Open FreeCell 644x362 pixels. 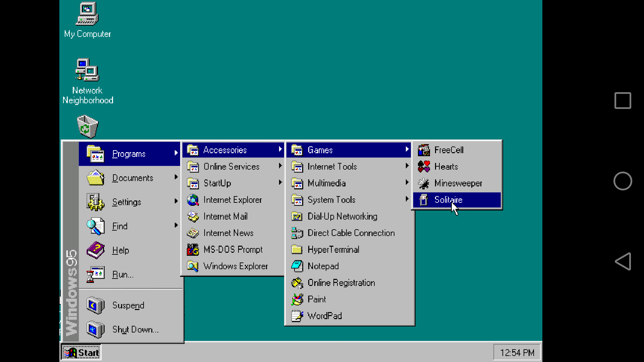point(449,150)
